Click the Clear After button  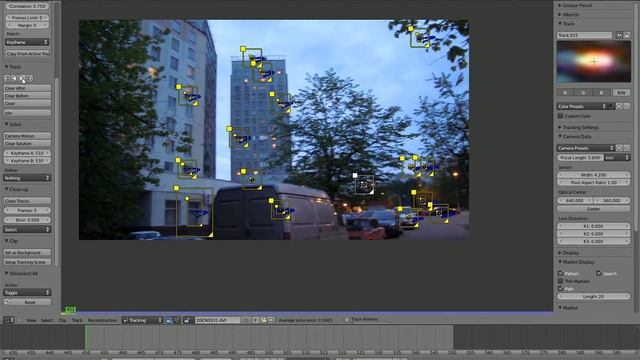coord(27,88)
